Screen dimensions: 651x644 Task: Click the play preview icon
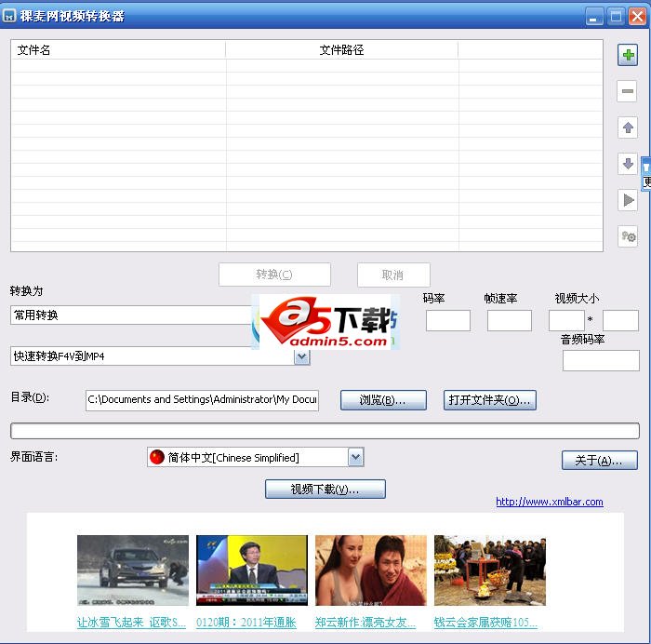coord(628,200)
